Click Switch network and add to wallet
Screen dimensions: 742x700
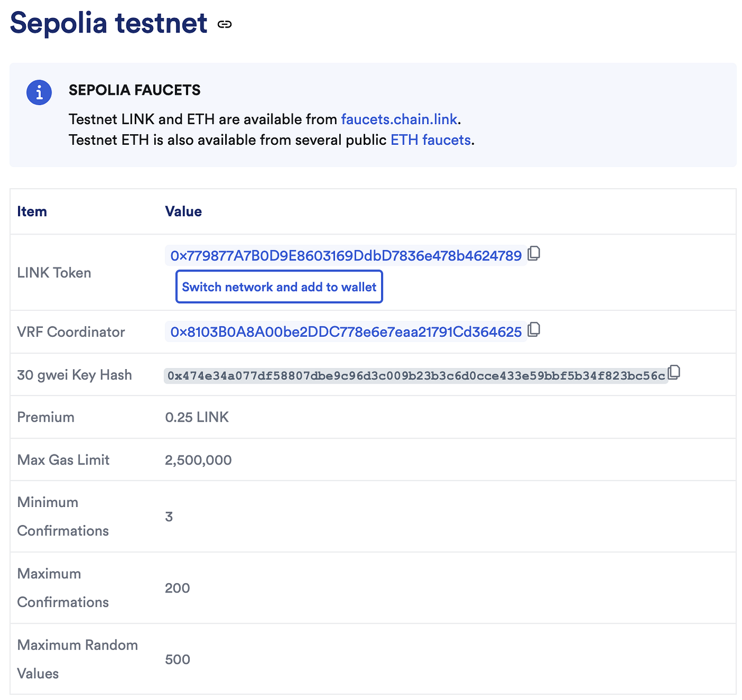[x=279, y=287]
